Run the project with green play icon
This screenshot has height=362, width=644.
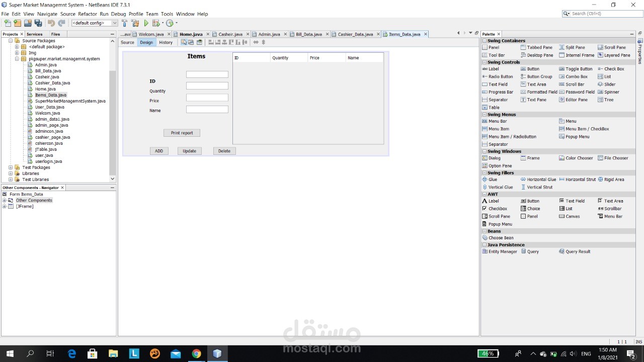[x=146, y=23]
